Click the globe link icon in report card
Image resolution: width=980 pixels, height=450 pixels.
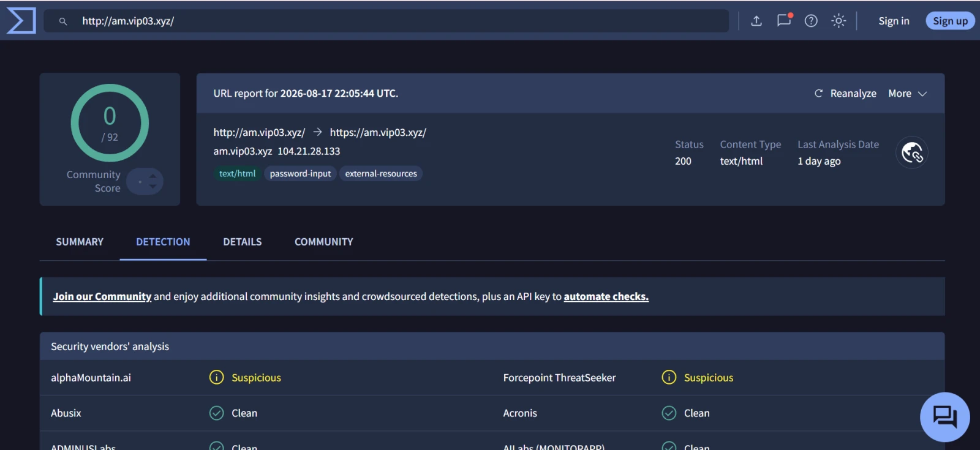[912, 152]
